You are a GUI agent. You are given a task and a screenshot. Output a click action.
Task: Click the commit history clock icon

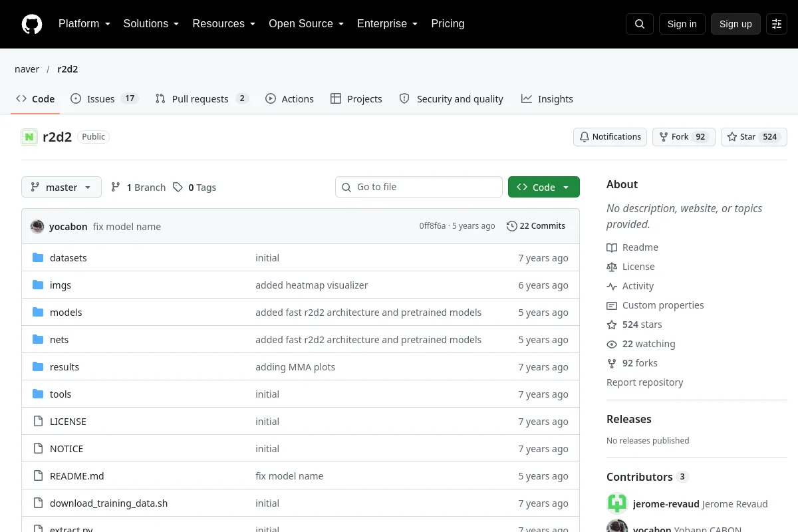click(x=511, y=226)
